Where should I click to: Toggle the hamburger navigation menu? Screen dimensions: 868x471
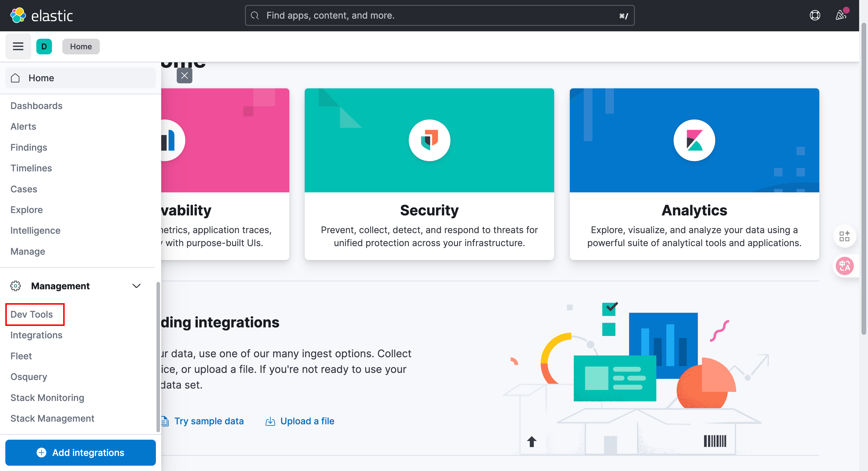(x=18, y=46)
